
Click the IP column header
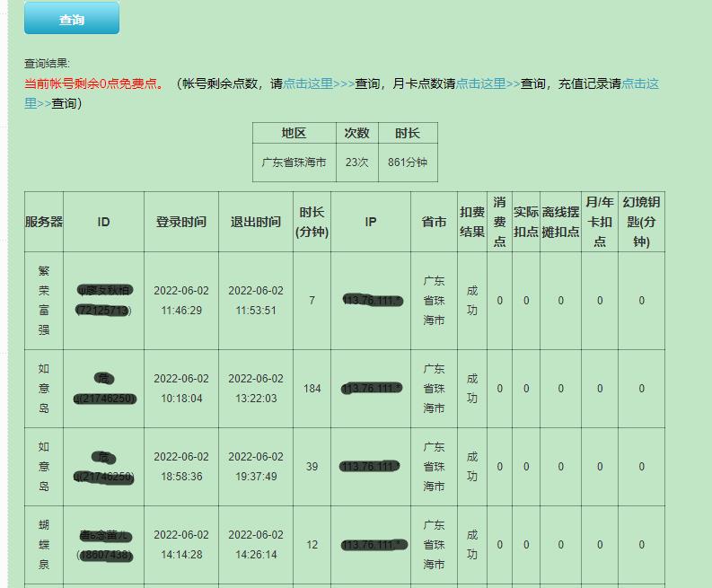(x=371, y=222)
